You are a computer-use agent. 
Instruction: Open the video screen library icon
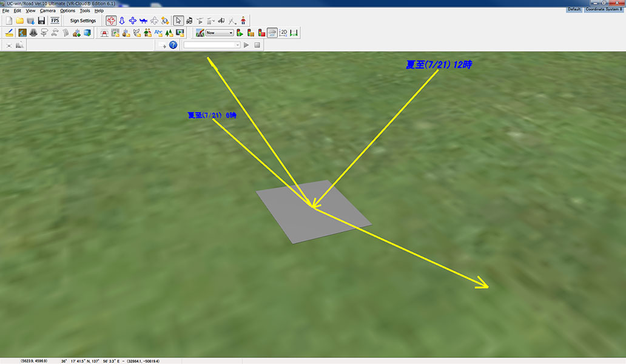180,33
